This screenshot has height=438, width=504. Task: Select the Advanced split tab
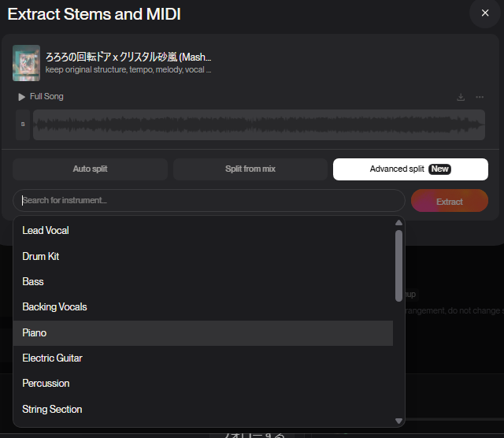410,169
